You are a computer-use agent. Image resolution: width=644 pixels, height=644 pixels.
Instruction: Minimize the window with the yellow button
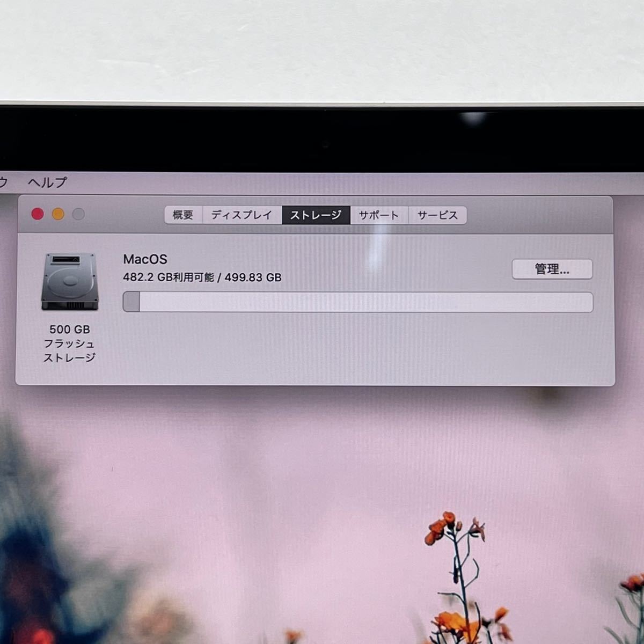click(x=58, y=214)
